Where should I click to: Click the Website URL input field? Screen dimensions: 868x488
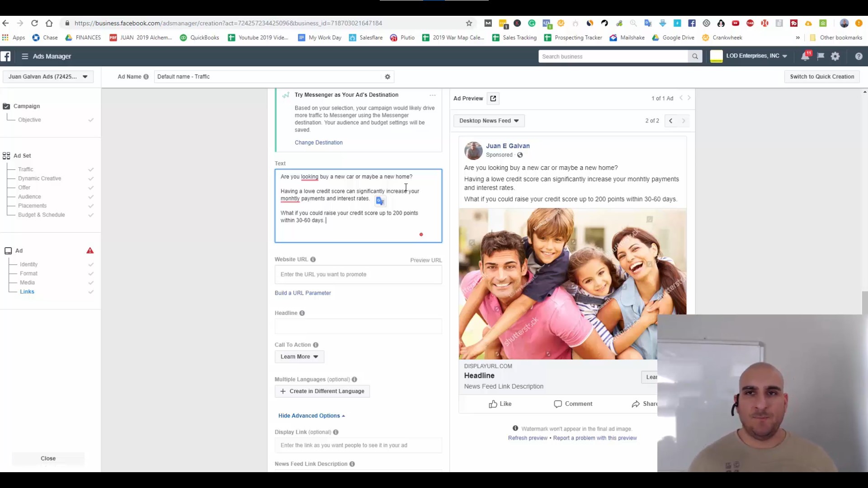359,274
